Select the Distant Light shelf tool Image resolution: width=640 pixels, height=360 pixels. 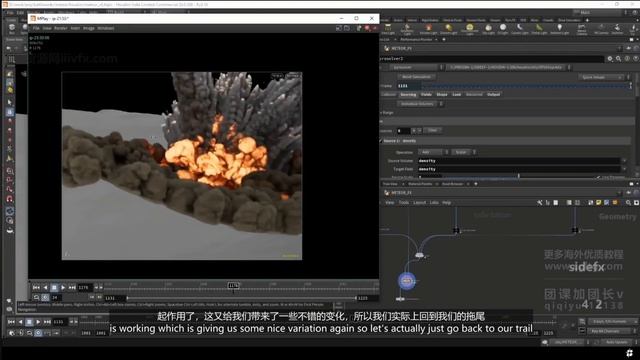point(449,29)
